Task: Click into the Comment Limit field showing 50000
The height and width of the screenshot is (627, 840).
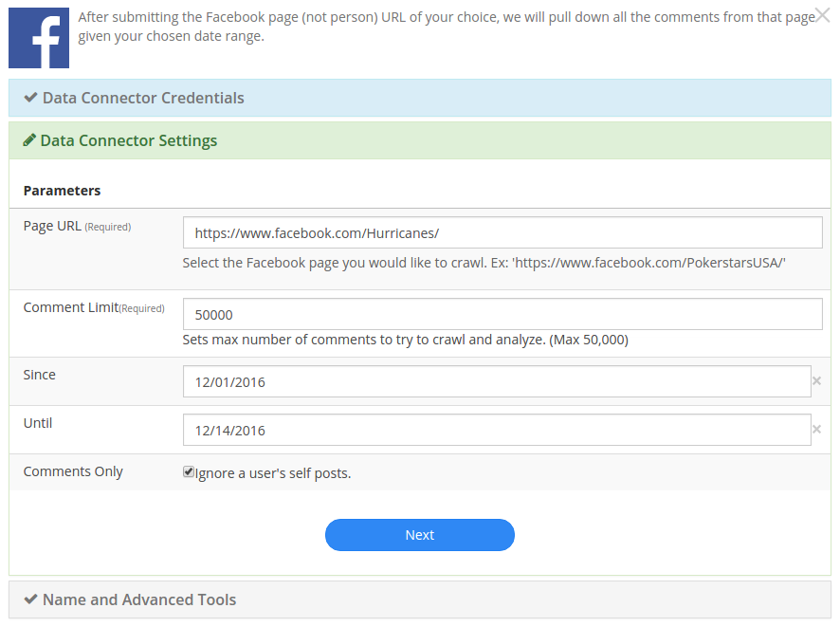Action: 502,314
